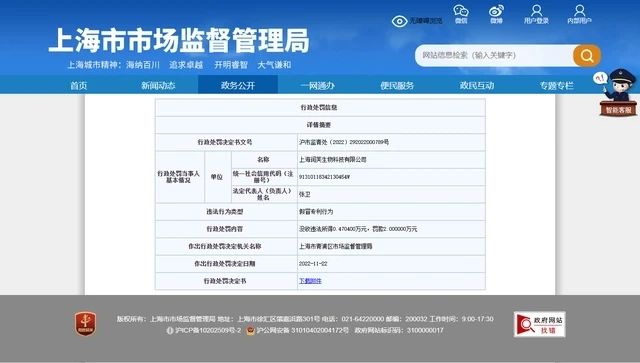The image size is (640, 363).
Task: Click the 行政处罚内容 label cell
Action: [226, 229]
